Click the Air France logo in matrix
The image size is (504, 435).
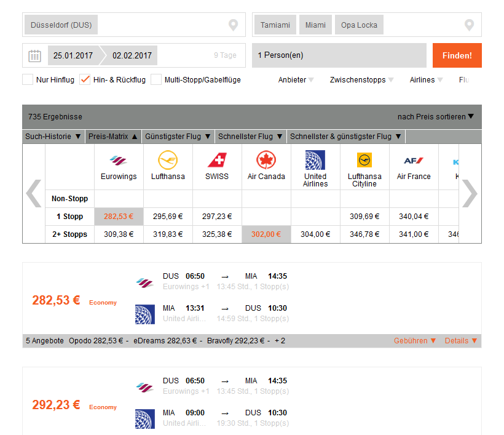[x=414, y=160]
